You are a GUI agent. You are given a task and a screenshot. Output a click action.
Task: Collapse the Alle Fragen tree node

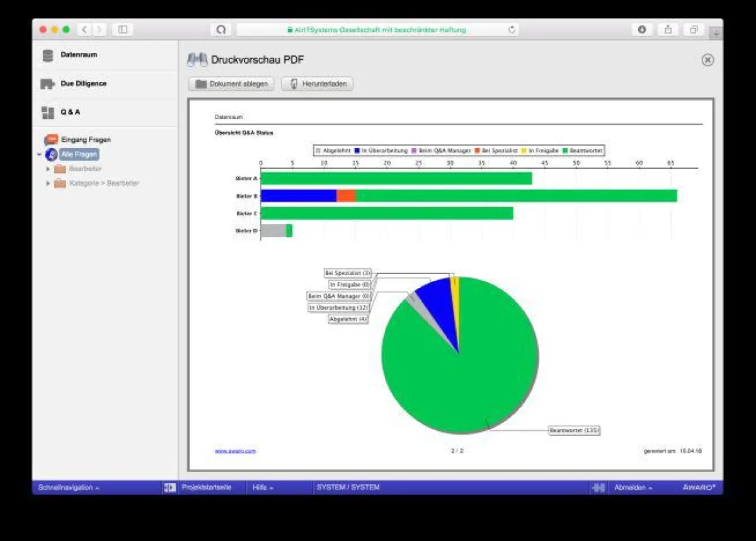(x=39, y=154)
